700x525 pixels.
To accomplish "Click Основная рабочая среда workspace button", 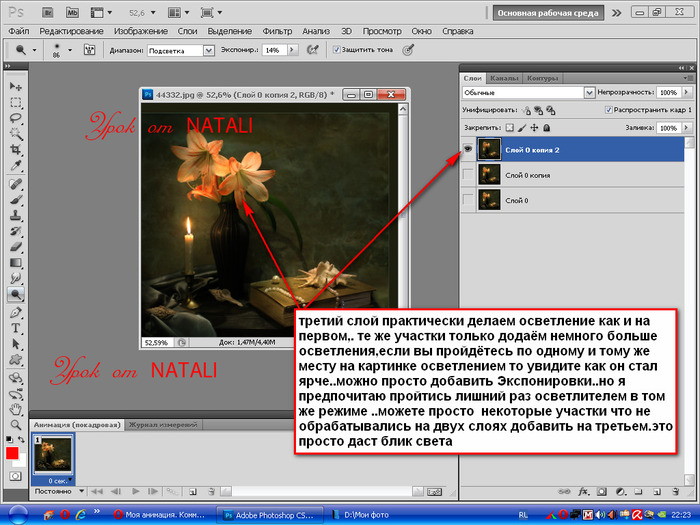I will [548, 13].
